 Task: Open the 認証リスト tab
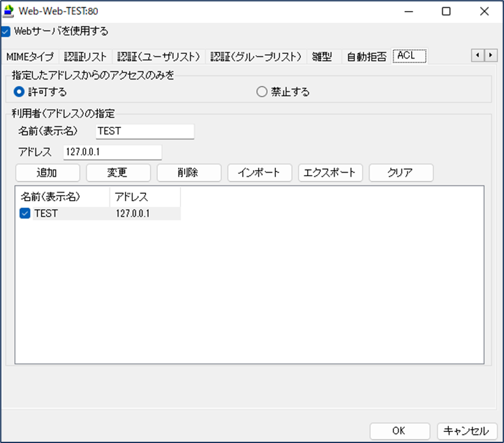pos(85,57)
